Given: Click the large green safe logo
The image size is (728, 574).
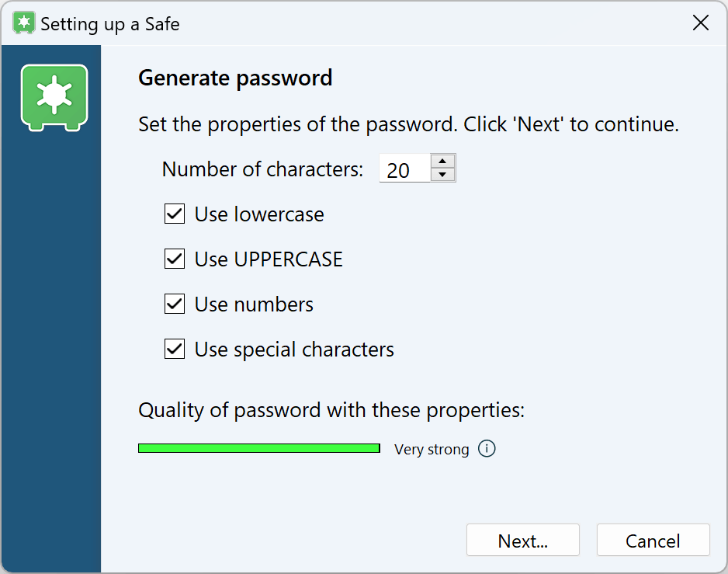Looking at the screenshot, I should (54, 96).
